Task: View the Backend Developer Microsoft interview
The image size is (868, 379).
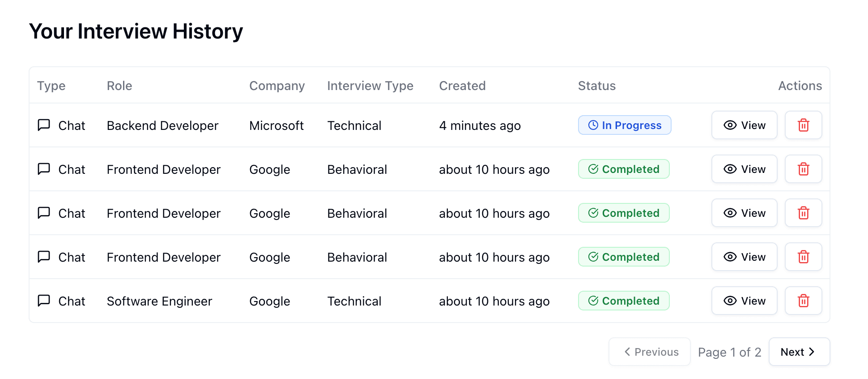Action: coord(744,125)
